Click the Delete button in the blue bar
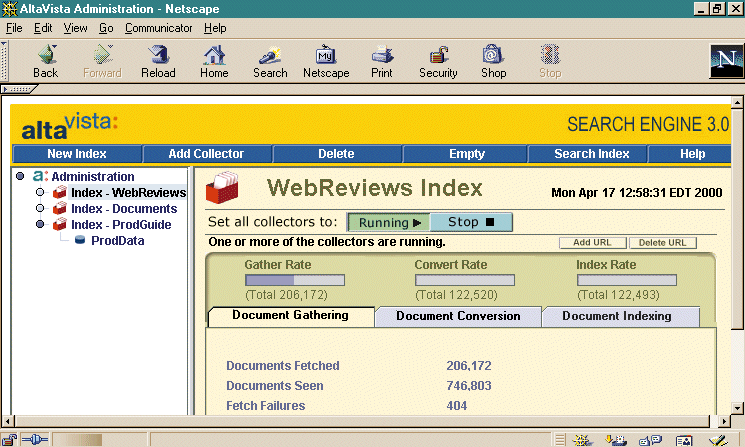 (x=337, y=154)
